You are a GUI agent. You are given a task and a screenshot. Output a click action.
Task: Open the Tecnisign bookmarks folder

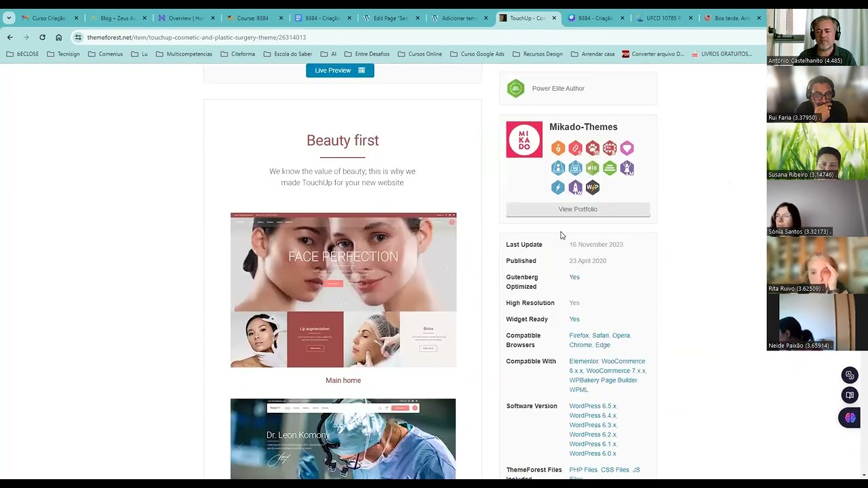(63, 54)
